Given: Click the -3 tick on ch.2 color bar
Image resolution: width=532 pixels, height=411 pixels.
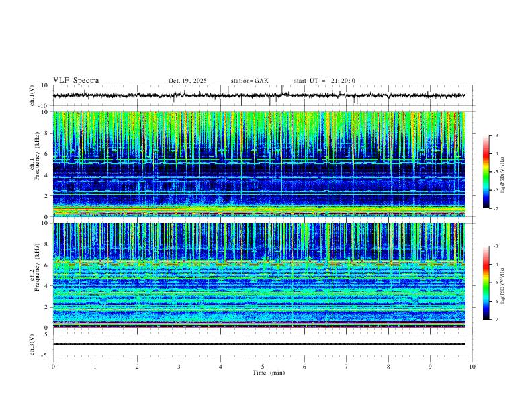Looking at the screenshot, I should 495,246.
